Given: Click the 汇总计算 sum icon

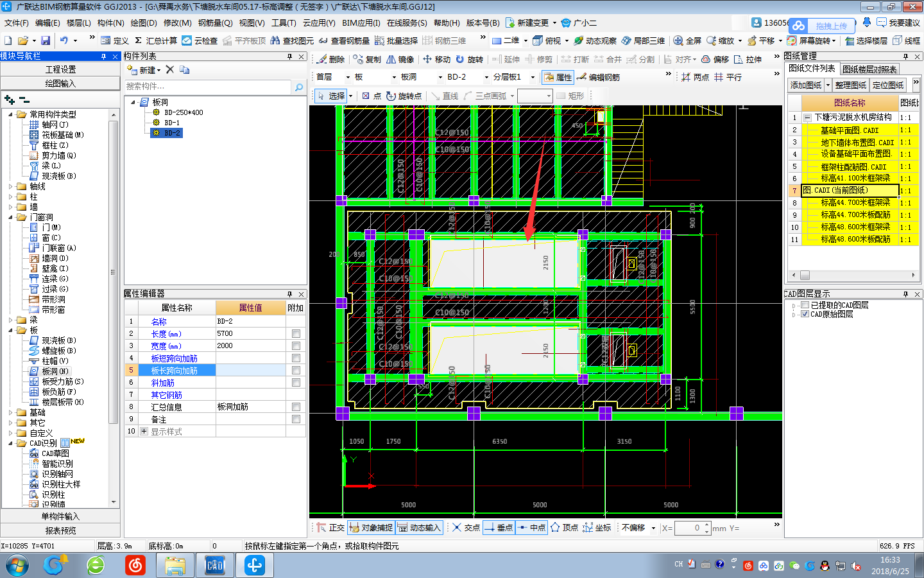Looking at the screenshot, I should coord(156,40).
